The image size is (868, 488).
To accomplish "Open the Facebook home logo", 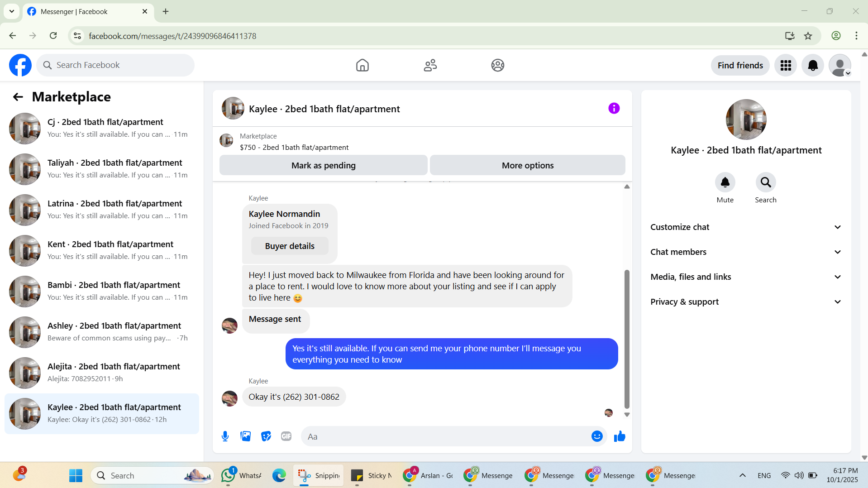I will tap(20, 65).
